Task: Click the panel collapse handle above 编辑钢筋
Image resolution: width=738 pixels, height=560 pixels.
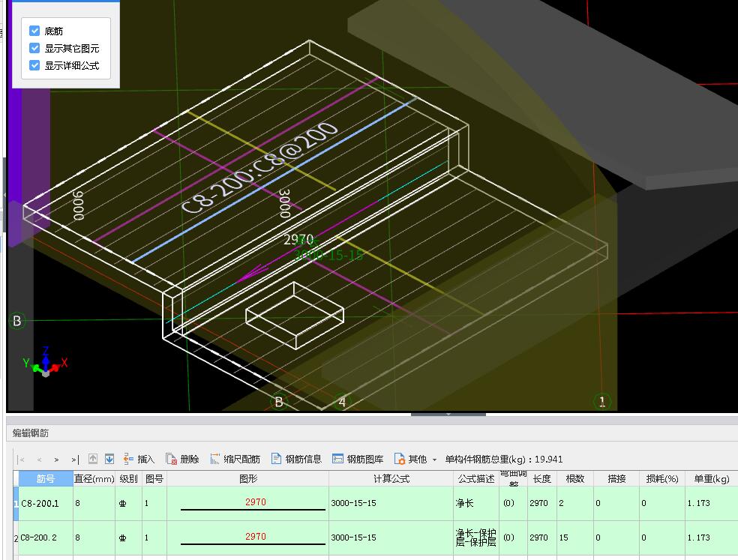Action: pyautogui.click(x=448, y=414)
